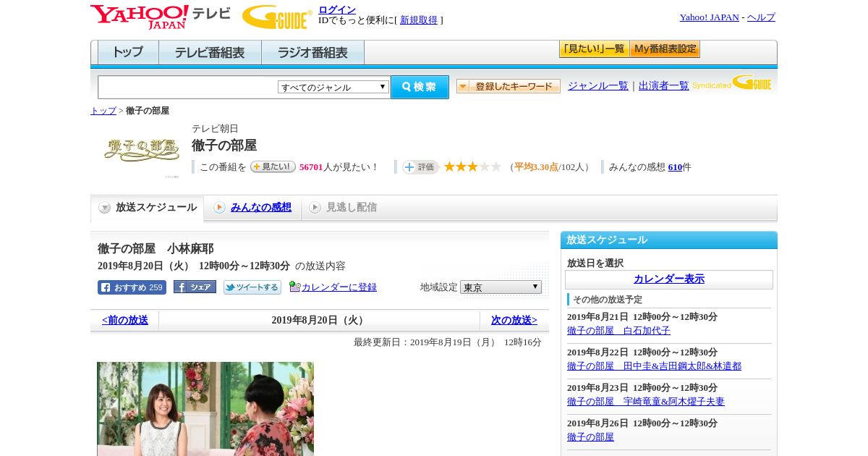This screenshot has height=456, width=868.
Task: Click the 平均3.30点 average rating text
Action: point(536,167)
